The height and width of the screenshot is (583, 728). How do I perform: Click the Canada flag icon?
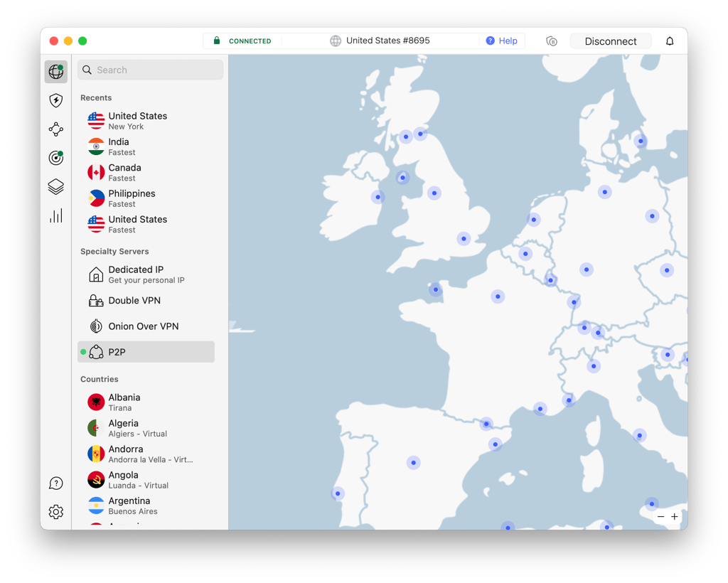coord(96,173)
